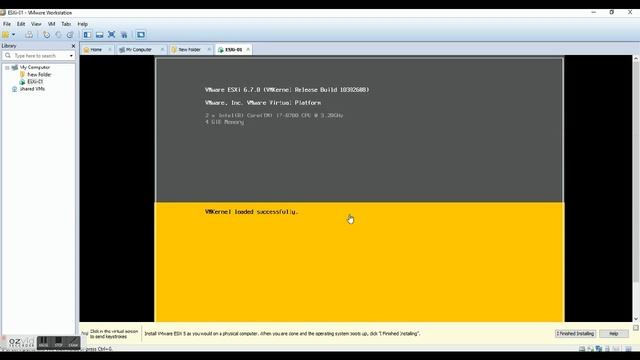Image resolution: width=640 pixels, height=360 pixels.
Task: Select My Computer in library tree
Action: tap(35, 67)
